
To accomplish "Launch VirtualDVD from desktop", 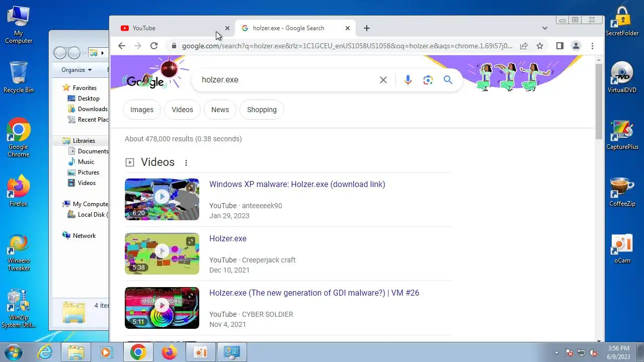I will pyautogui.click(x=622, y=77).
